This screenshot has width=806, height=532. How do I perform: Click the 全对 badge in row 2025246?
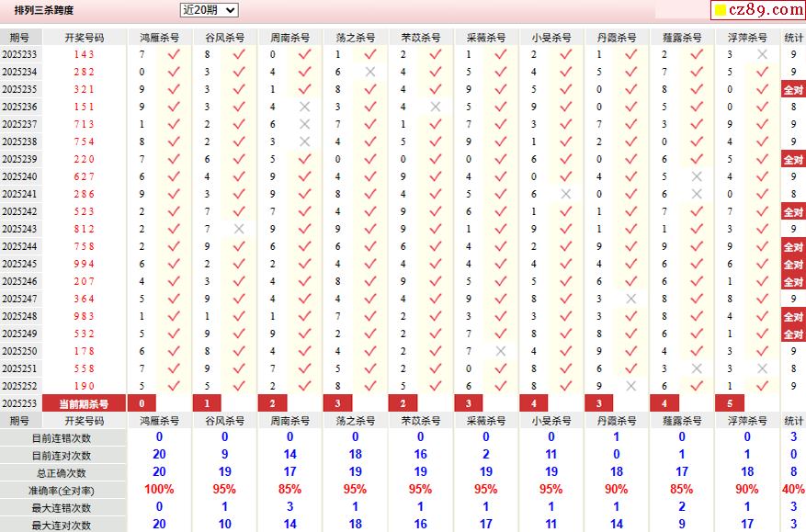(793, 282)
